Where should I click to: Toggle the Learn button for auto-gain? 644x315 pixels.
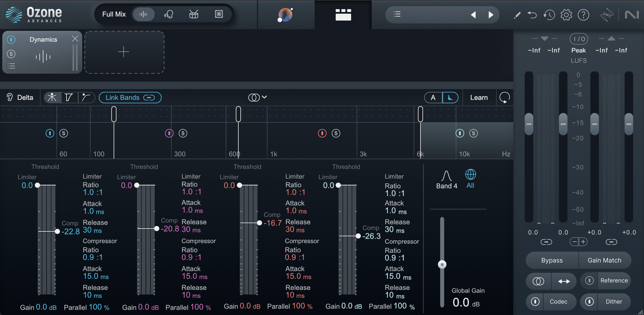point(478,97)
